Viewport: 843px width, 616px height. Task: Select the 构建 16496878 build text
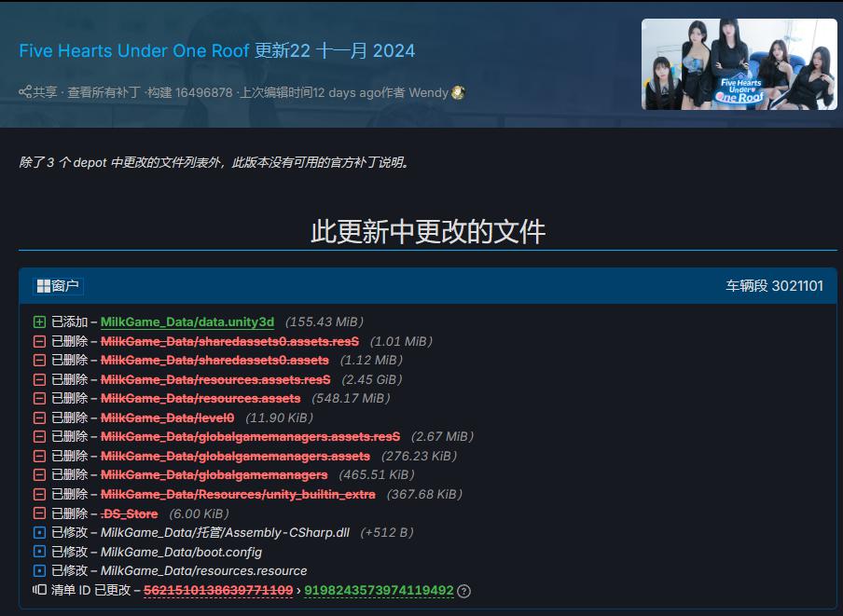pyautogui.click(x=190, y=92)
